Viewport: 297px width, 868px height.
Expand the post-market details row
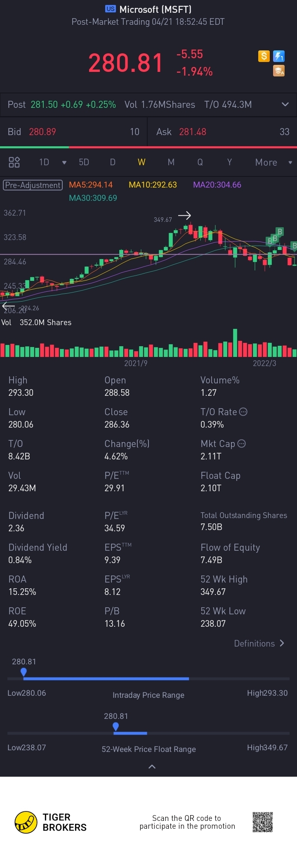pos(285,105)
